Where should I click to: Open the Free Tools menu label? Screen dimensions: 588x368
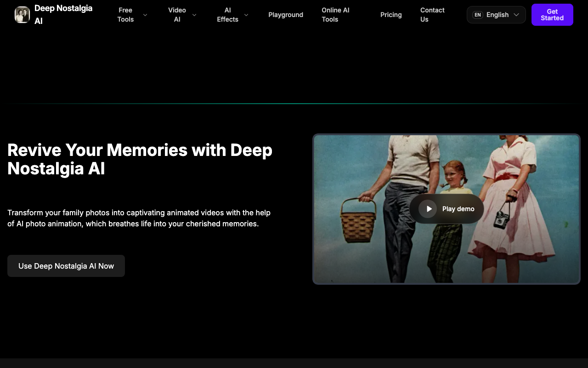pos(125,15)
